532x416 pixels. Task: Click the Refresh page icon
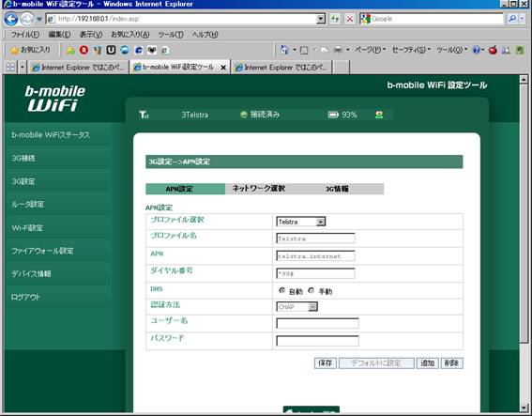point(335,19)
